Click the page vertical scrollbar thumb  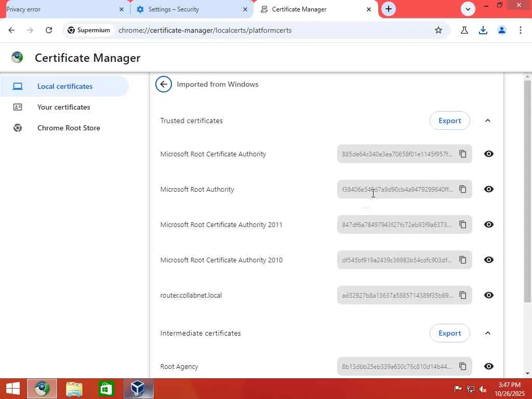click(x=527, y=192)
